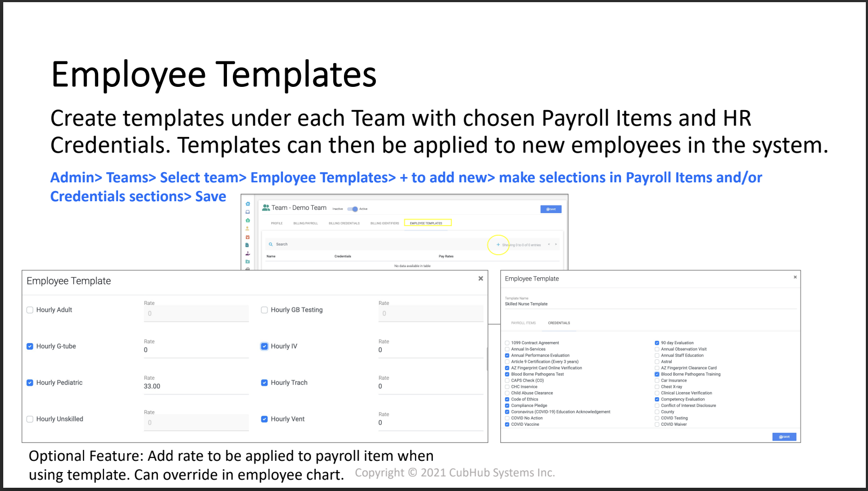Open the Billing Identifiers tab
The height and width of the screenshot is (491, 868).
tap(385, 223)
